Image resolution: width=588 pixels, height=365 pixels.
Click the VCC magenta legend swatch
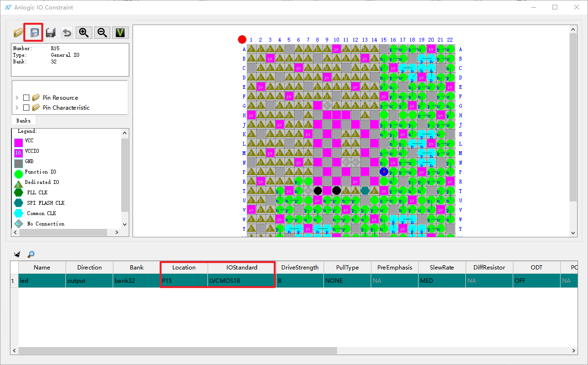coord(18,142)
